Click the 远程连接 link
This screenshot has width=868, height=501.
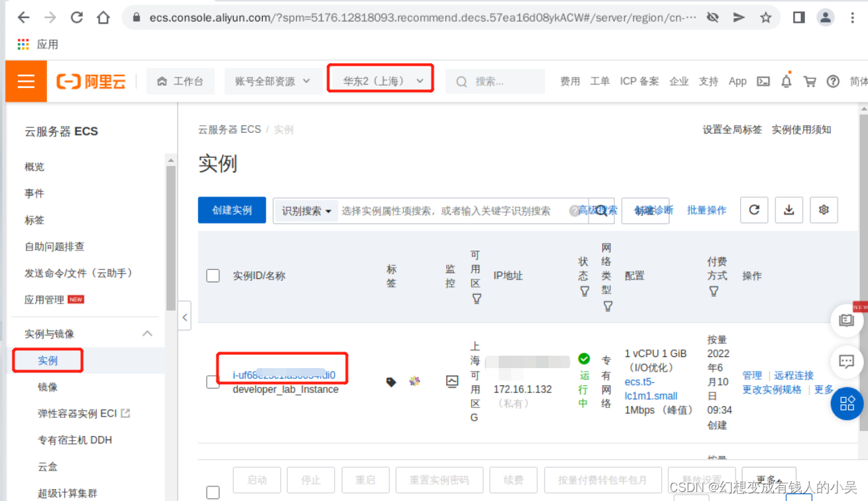(793, 374)
